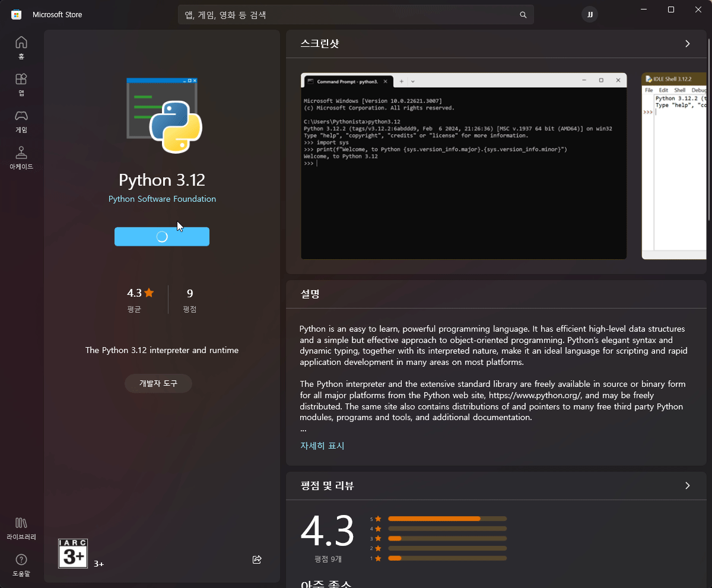Image resolution: width=712 pixels, height=588 pixels.
Task: Switch to the 설명 (Description) section
Action: click(x=310, y=294)
